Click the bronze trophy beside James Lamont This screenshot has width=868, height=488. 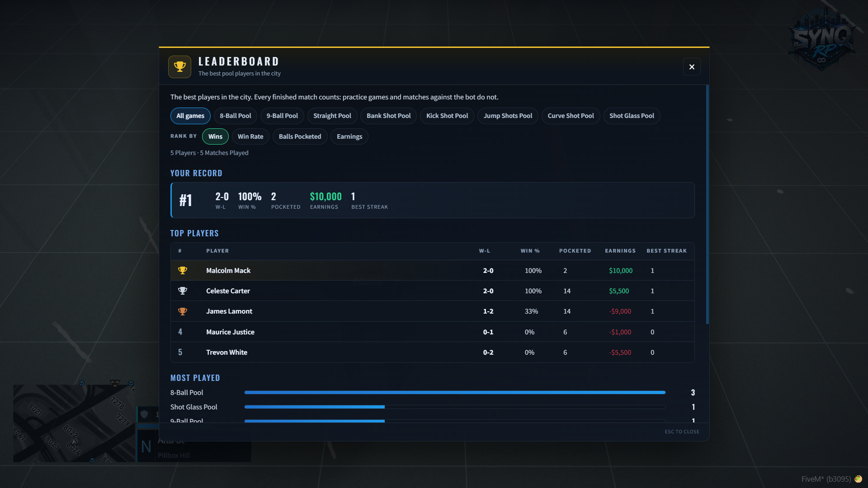pyautogui.click(x=183, y=311)
